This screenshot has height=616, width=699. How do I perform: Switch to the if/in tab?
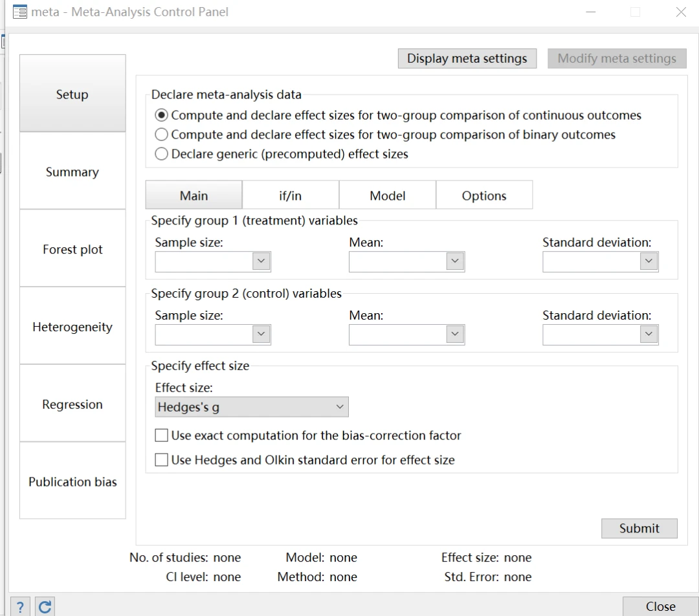click(x=291, y=195)
